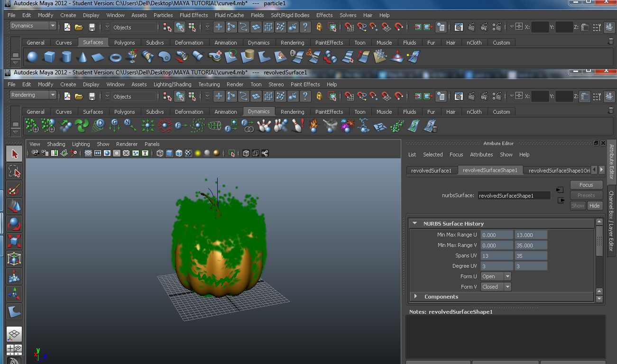Create NURBS torus from Surfaces shelf
This screenshot has width=617, height=364.
tap(115, 57)
